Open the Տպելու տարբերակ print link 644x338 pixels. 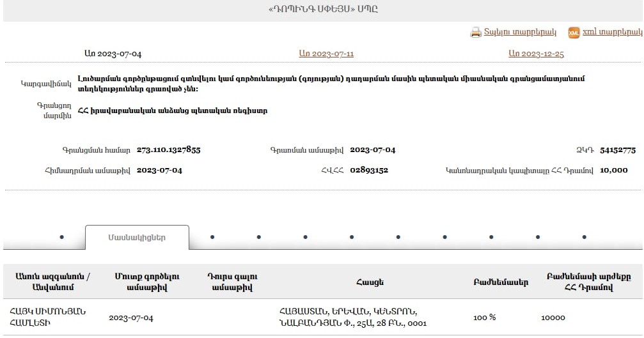point(519,32)
